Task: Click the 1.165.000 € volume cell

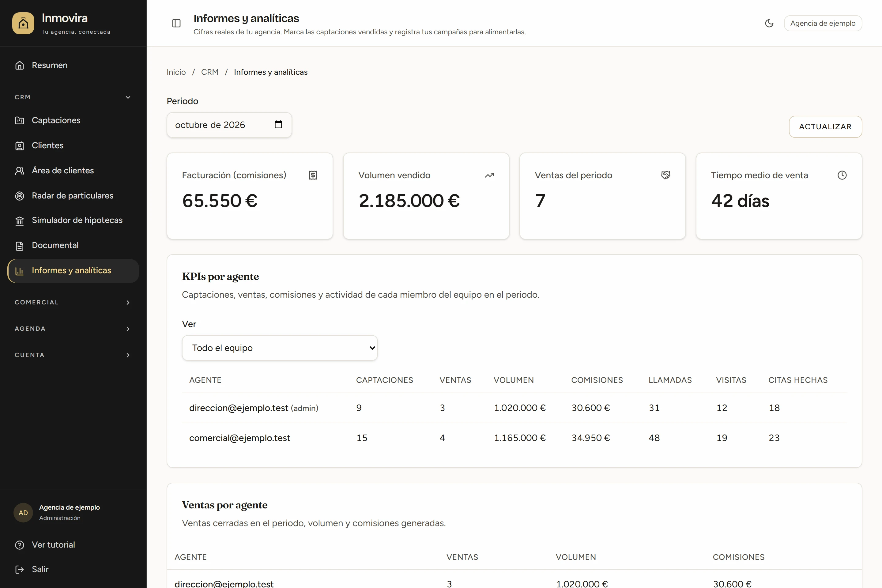Action: (x=520, y=438)
